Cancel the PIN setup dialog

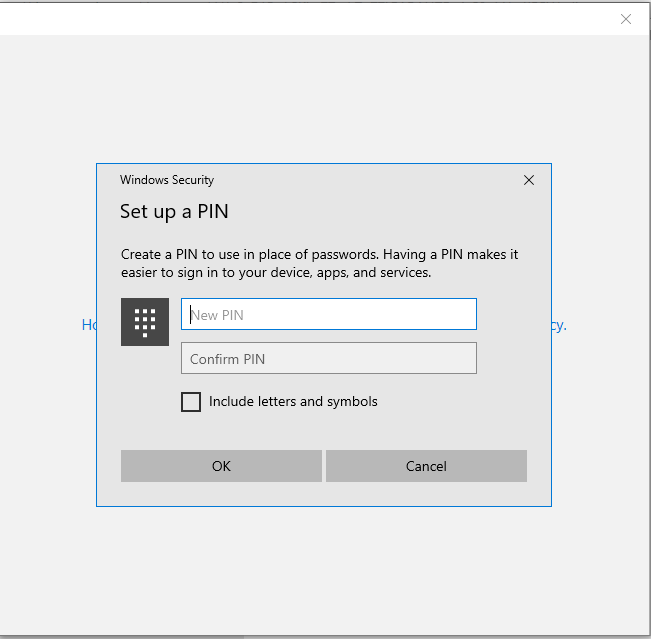pos(426,466)
